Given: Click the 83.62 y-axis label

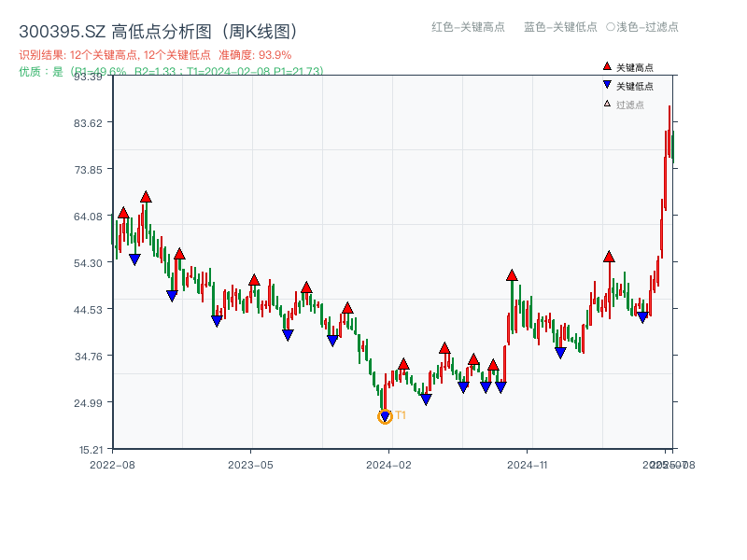Looking at the screenshot, I should point(88,123).
